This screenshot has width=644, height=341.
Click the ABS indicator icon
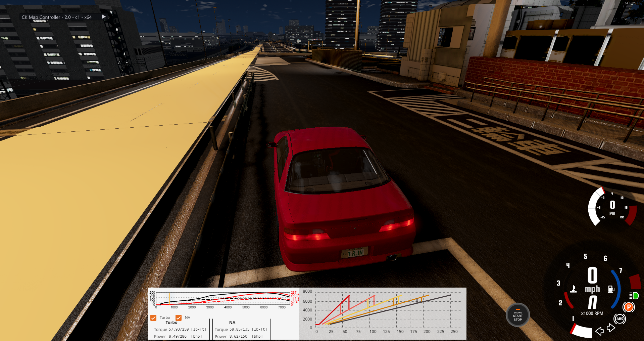click(620, 319)
